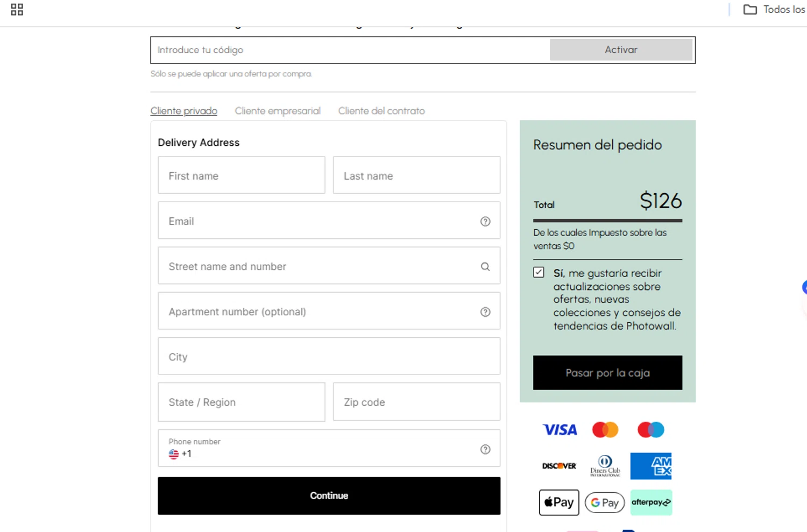Open the apps grid icon in bookmarks bar
The image size is (807, 532).
click(17, 9)
